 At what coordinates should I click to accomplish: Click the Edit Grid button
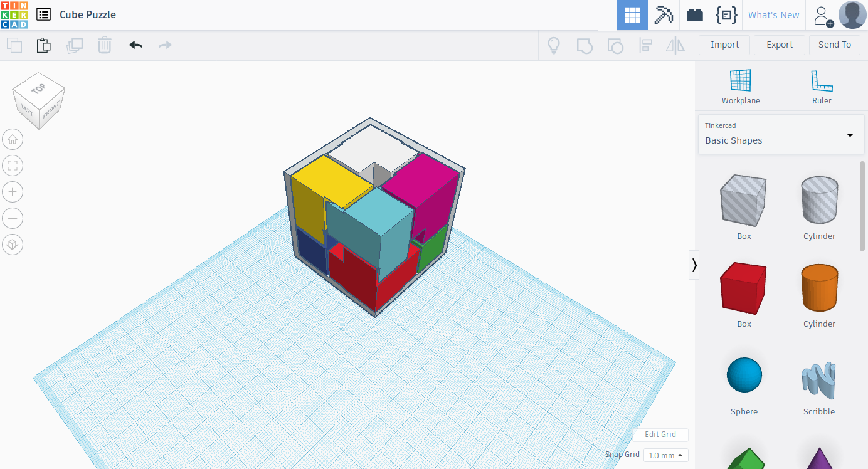pos(660,435)
